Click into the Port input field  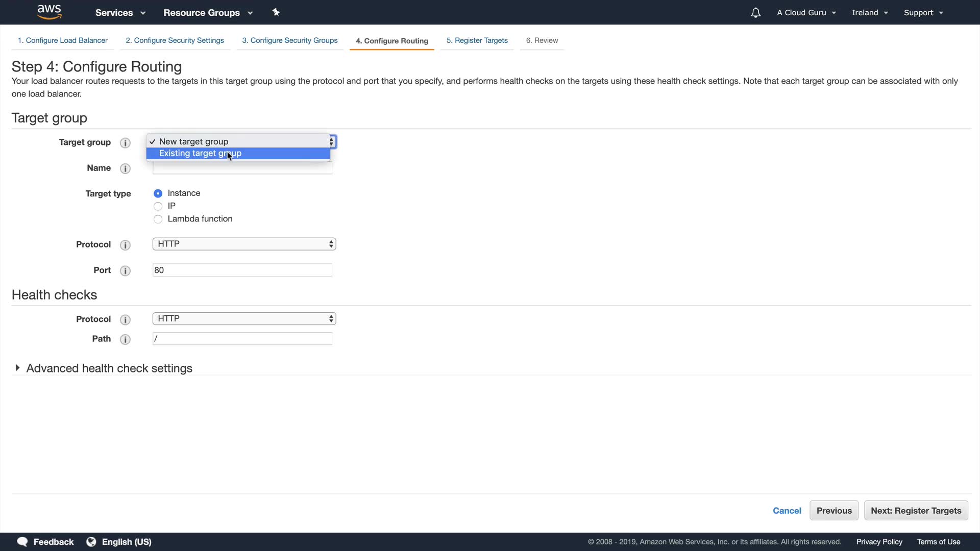pyautogui.click(x=242, y=270)
